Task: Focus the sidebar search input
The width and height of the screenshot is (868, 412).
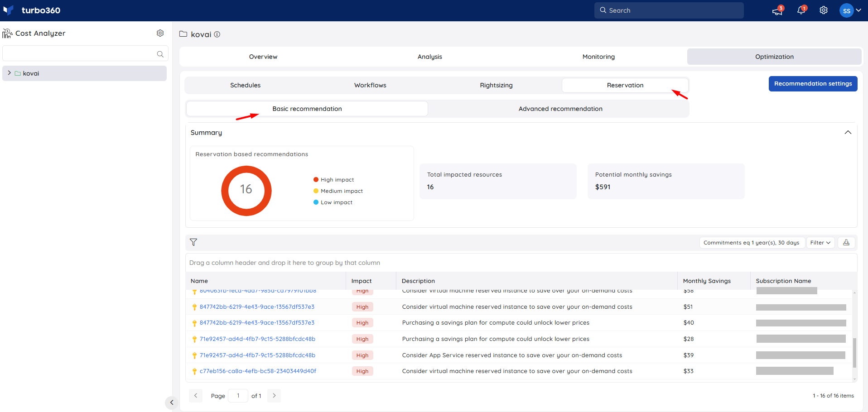Action: pos(85,53)
